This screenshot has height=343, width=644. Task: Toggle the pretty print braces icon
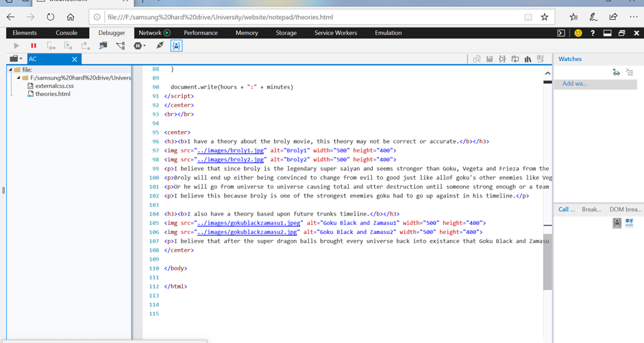pyautogui.click(x=502, y=59)
